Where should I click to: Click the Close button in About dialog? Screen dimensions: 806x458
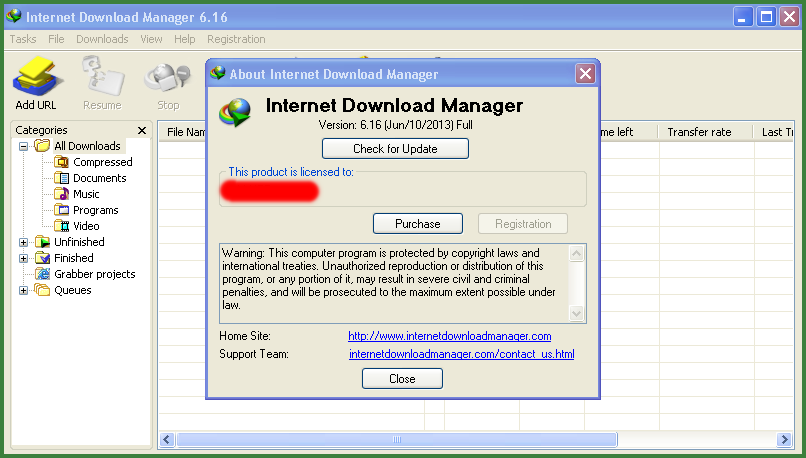point(402,379)
